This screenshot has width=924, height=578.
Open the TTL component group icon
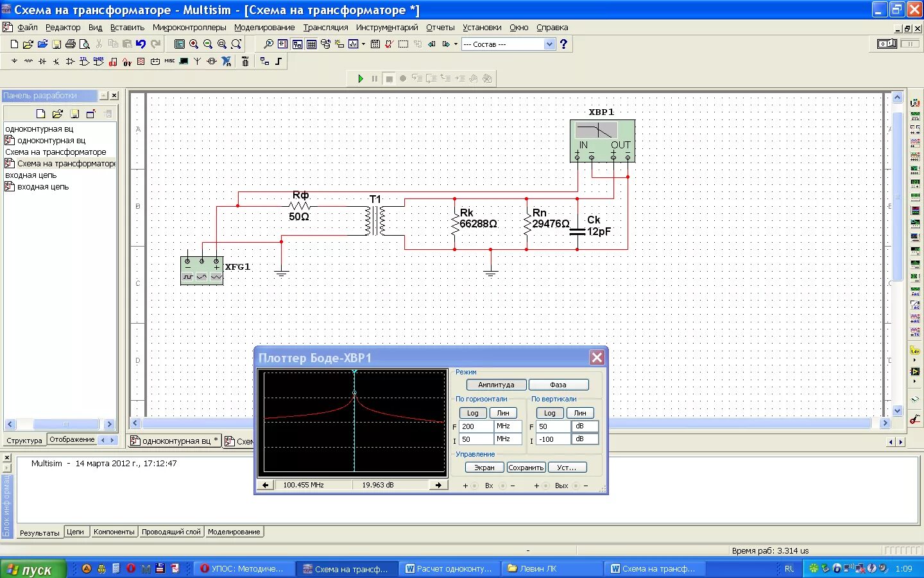85,62
